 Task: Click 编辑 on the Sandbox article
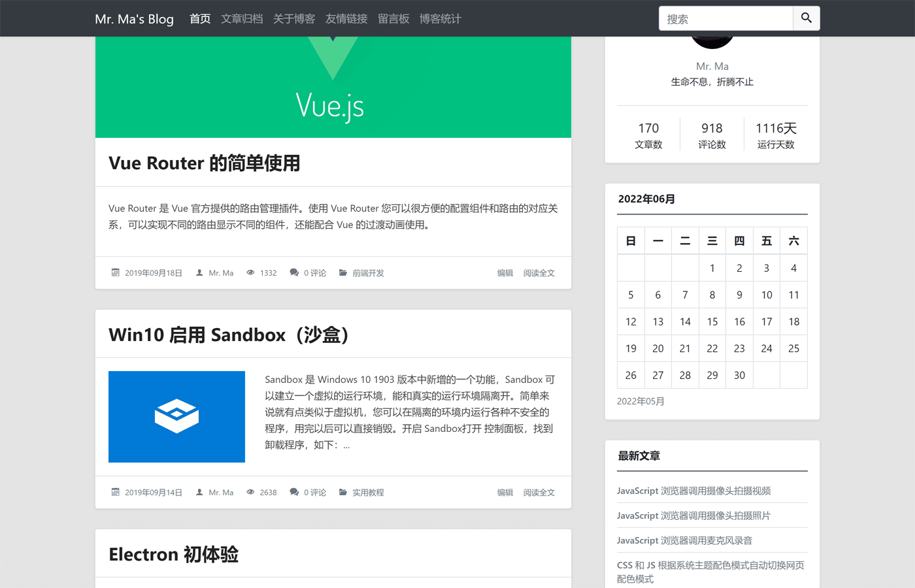pos(505,492)
